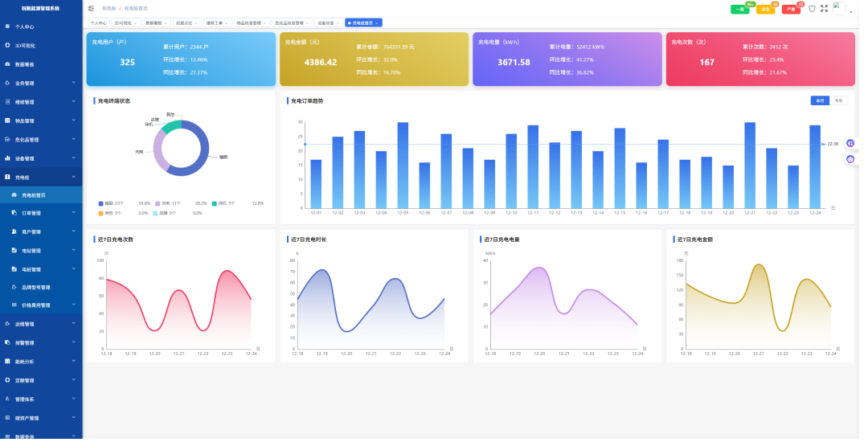Screen dimensions: 868x442
Task: Switch to 危化品信息管理 page tab
Action: pyautogui.click(x=293, y=23)
